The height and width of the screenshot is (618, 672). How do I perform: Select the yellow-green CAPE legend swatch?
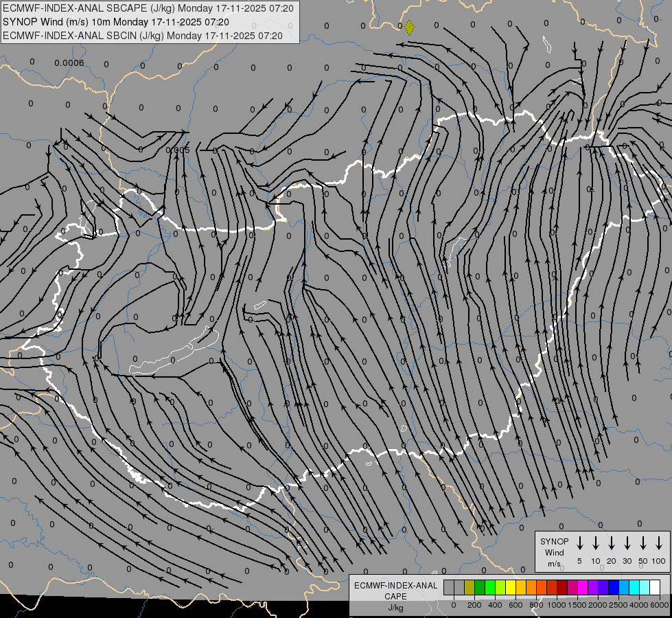click(500, 587)
